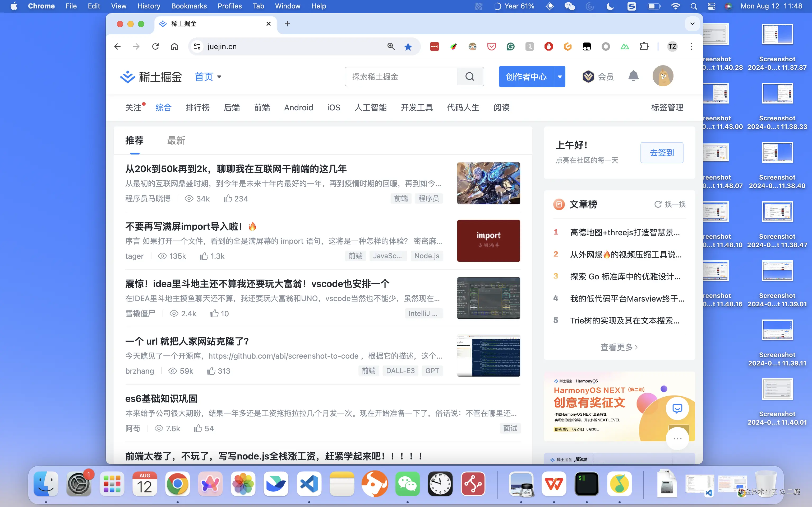
Task: Open the AdBlock extension icon
Action: pos(548,46)
